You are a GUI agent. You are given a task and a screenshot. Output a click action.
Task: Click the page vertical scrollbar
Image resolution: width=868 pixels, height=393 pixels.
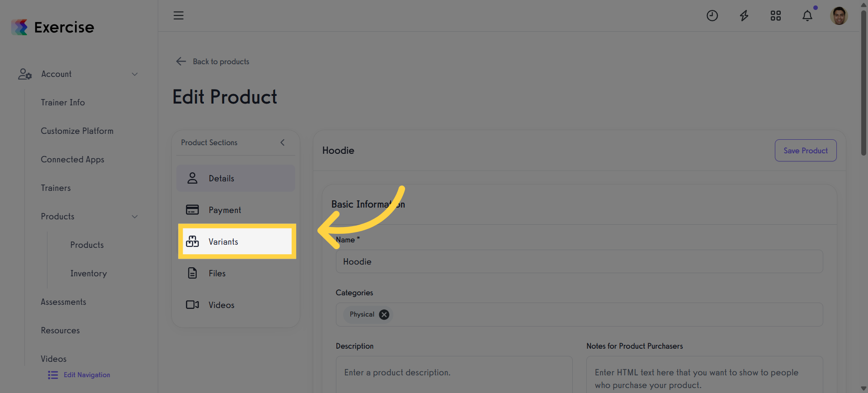point(864,84)
